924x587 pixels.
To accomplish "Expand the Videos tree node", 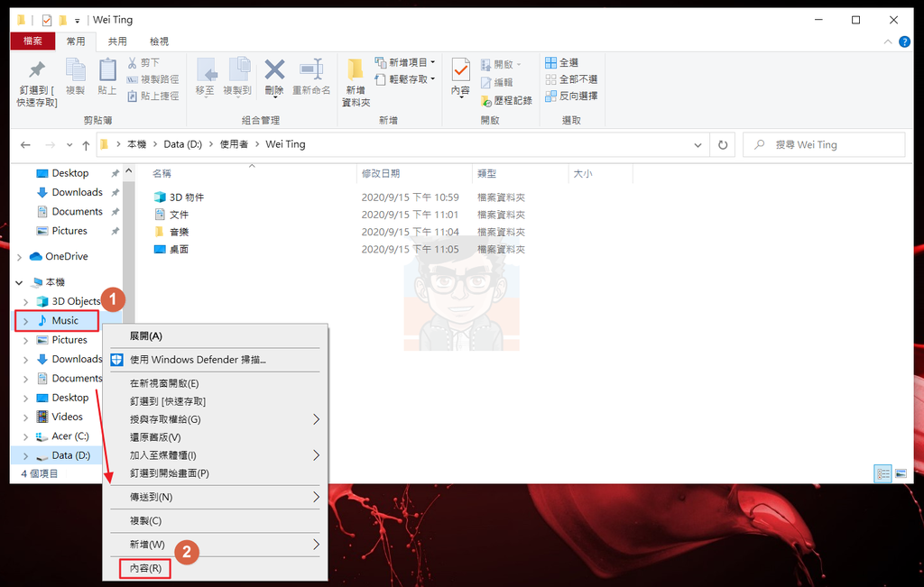I will pyautogui.click(x=26, y=417).
